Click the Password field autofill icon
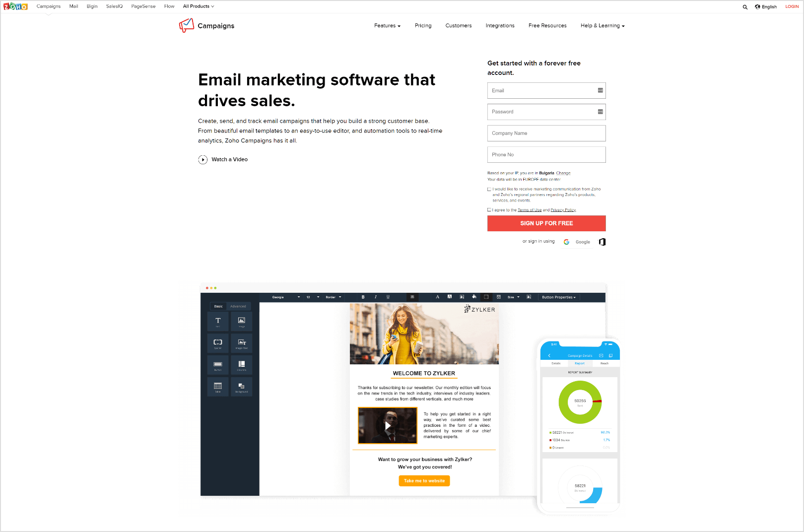Viewport: 804px width, 532px height. 600,112
